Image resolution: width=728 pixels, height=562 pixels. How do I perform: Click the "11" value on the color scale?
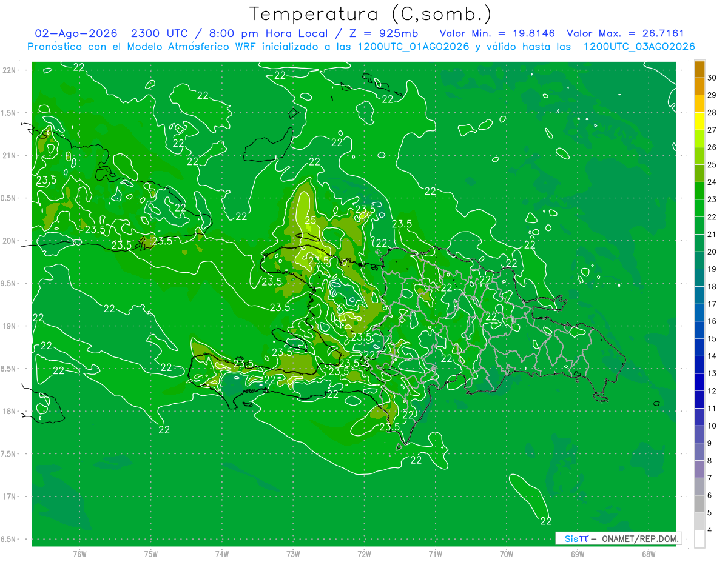coord(712,408)
